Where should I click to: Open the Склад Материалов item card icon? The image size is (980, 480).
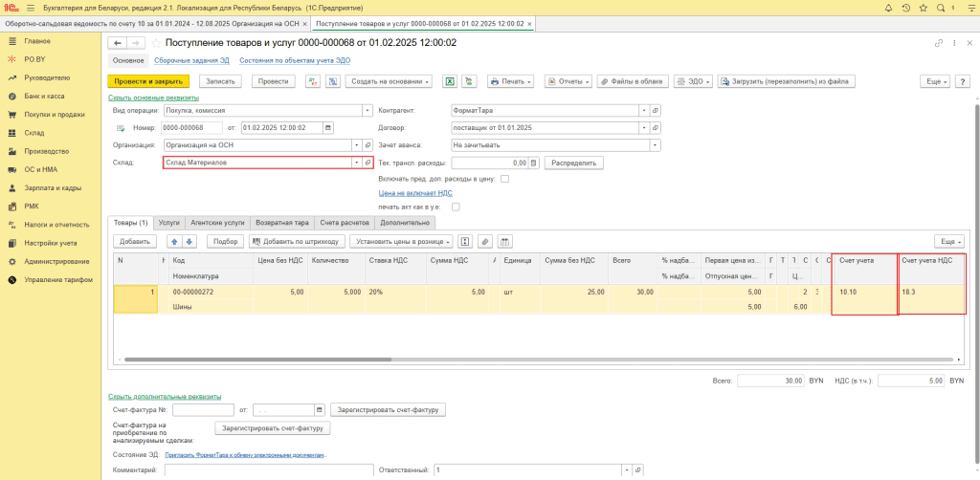(368, 163)
